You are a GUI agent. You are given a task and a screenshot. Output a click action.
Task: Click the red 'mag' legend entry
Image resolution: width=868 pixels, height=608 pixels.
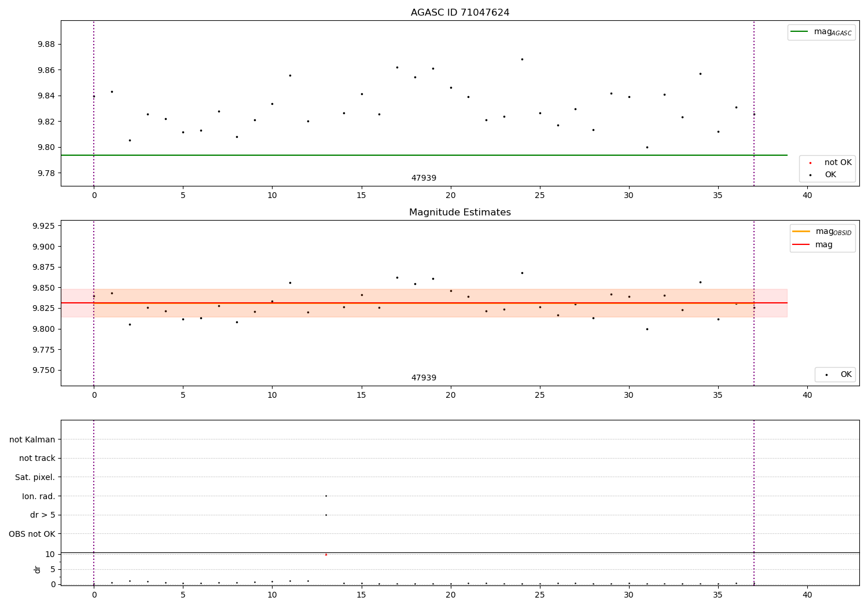coord(812,245)
